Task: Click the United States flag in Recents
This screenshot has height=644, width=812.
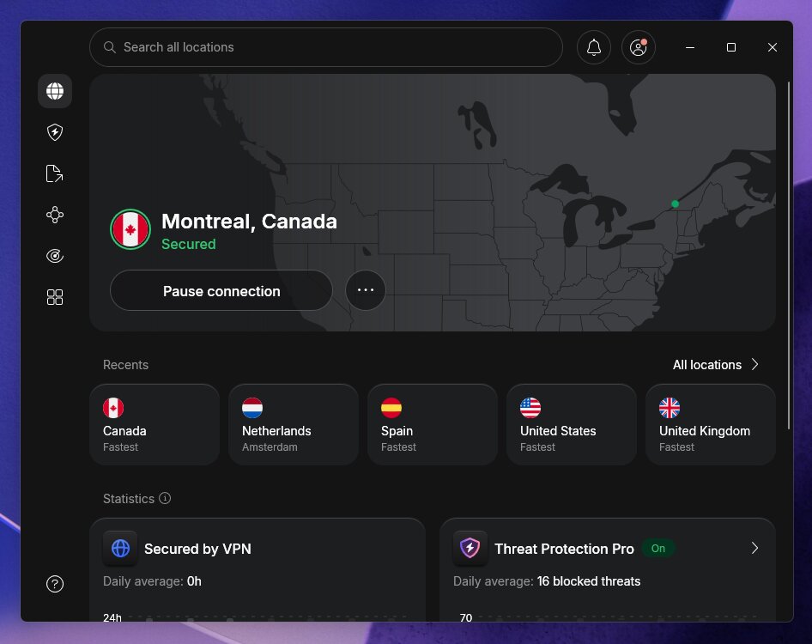Action: (530, 408)
